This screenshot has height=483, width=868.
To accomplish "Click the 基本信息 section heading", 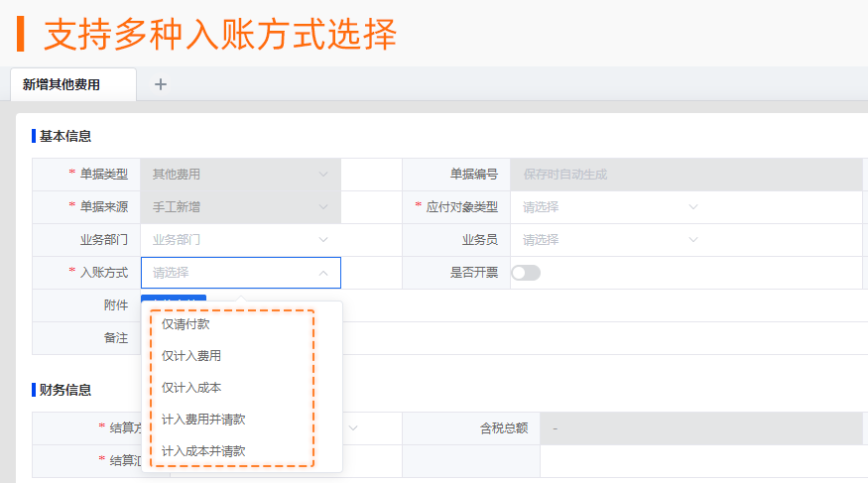I will pyautogui.click(x=65, y=137).
